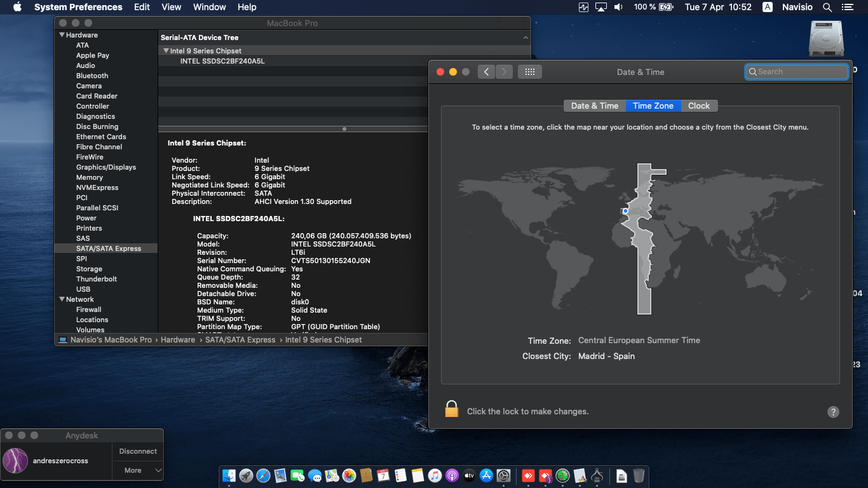
Task: Open Finder from the Dock
Action: (229, 475)
